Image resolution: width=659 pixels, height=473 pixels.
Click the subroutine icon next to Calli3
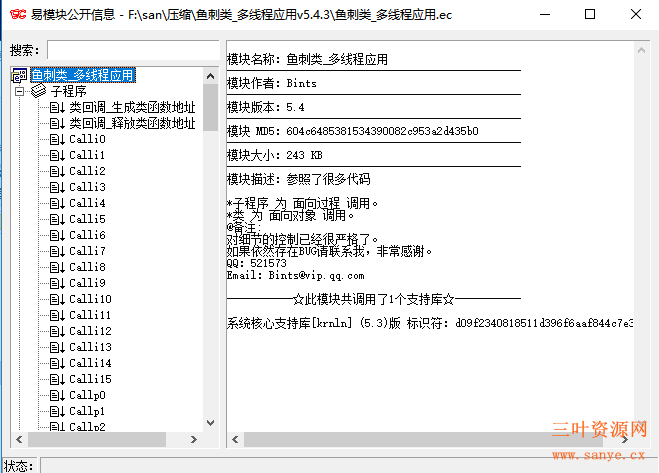[57, 188]
